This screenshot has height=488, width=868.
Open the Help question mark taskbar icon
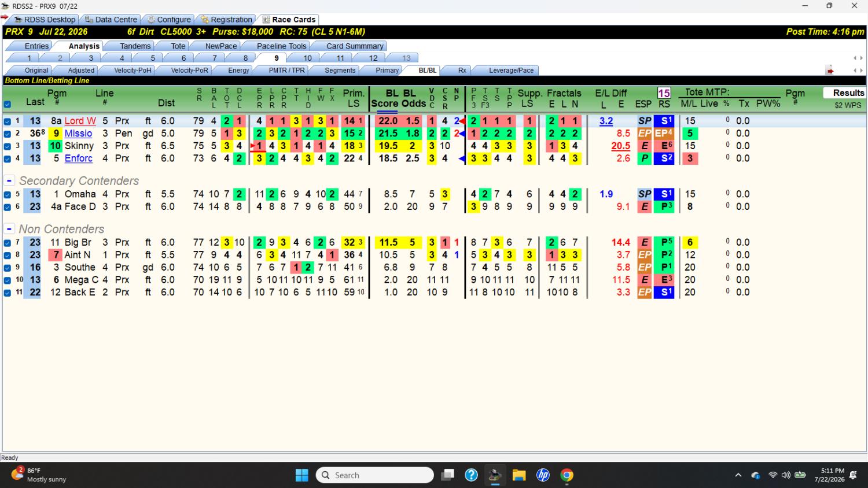tap(471, 475)
